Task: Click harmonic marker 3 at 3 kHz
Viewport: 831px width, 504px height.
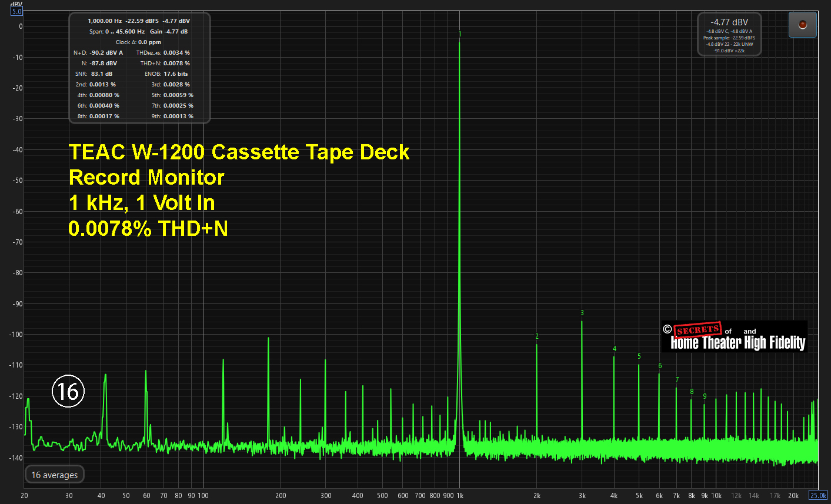Action: pyautogui.click(x=582, y=313)
